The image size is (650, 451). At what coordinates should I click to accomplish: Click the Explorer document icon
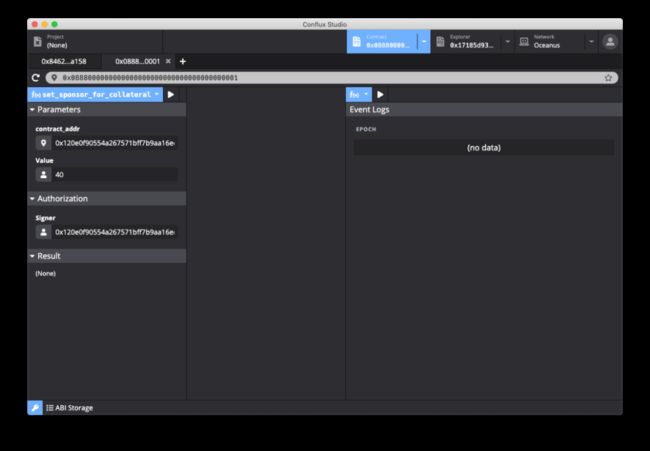tap(440, 41)
